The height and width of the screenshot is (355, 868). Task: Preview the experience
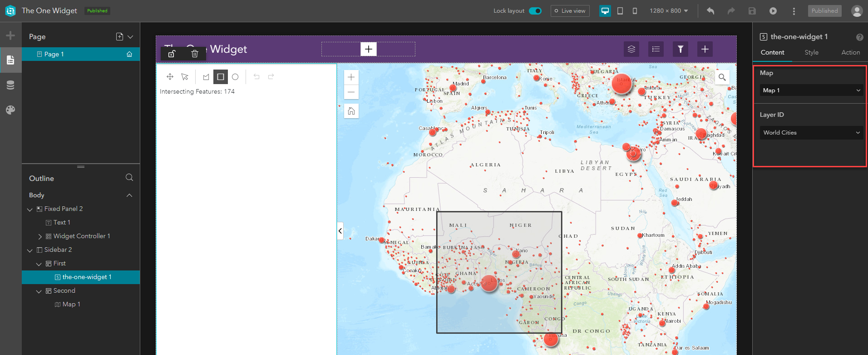(x=773, y=11)
